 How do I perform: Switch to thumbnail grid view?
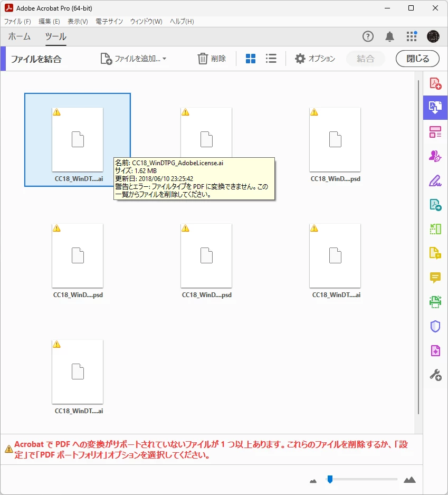click(x=251, y=59)
